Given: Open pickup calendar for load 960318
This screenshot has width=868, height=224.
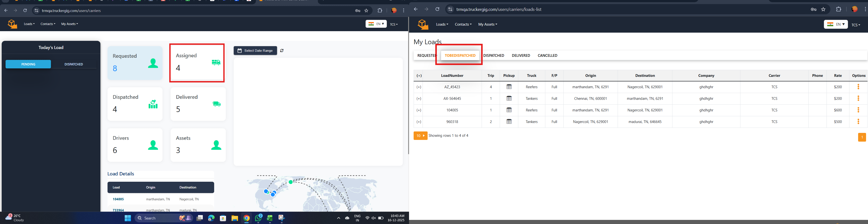Looking at the screenshot, I should click(x=509, y=122).
